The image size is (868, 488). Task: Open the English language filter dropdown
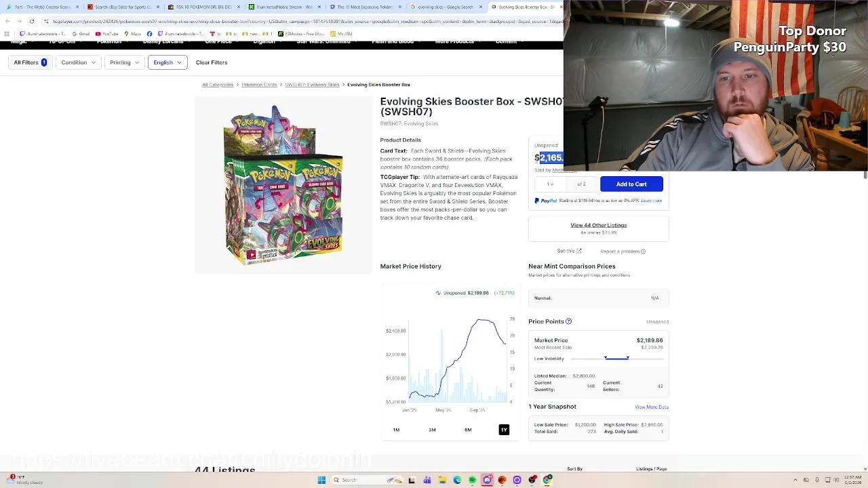167,62
